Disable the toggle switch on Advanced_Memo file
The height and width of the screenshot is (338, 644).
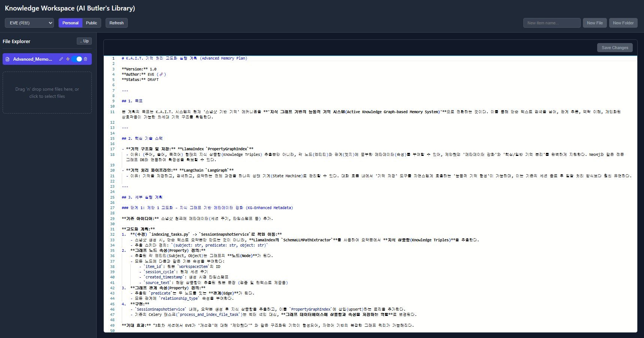[77, 59]
